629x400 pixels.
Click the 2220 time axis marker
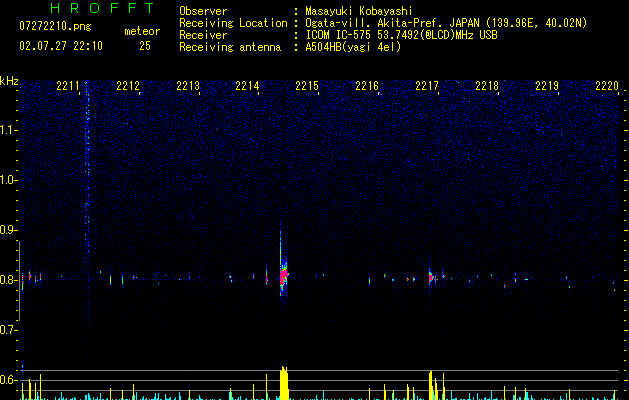(x=607, y=86)
